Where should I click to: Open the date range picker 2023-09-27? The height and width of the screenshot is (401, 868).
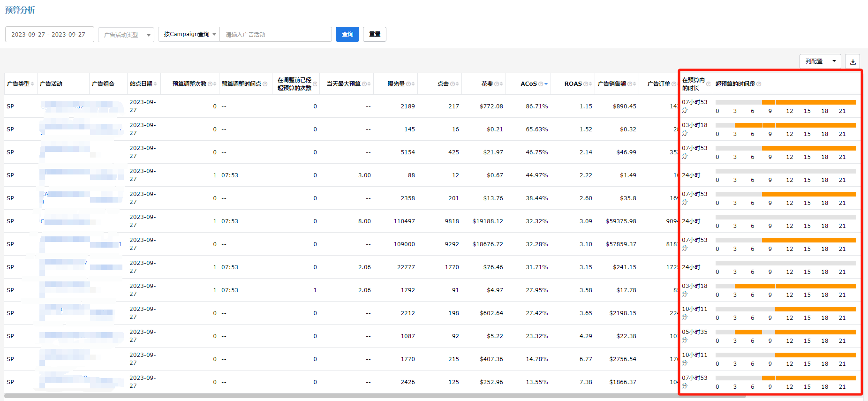tap(49, 34)
